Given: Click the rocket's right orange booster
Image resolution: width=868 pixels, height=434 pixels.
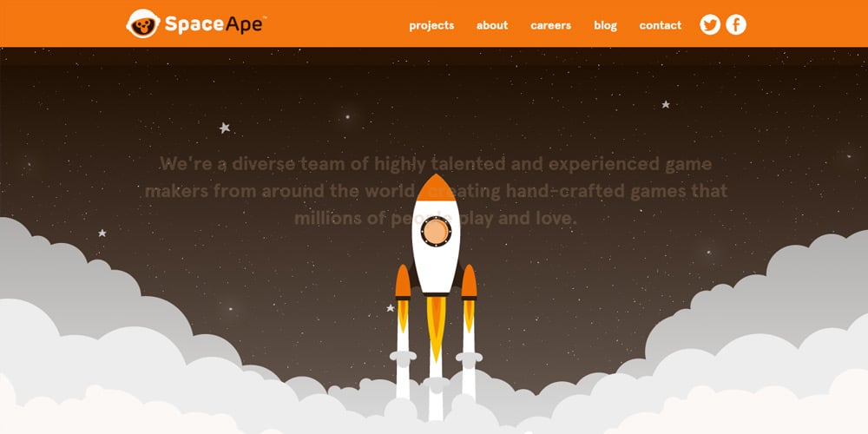Looking at the screenshot, I should (x=469, y=282).
